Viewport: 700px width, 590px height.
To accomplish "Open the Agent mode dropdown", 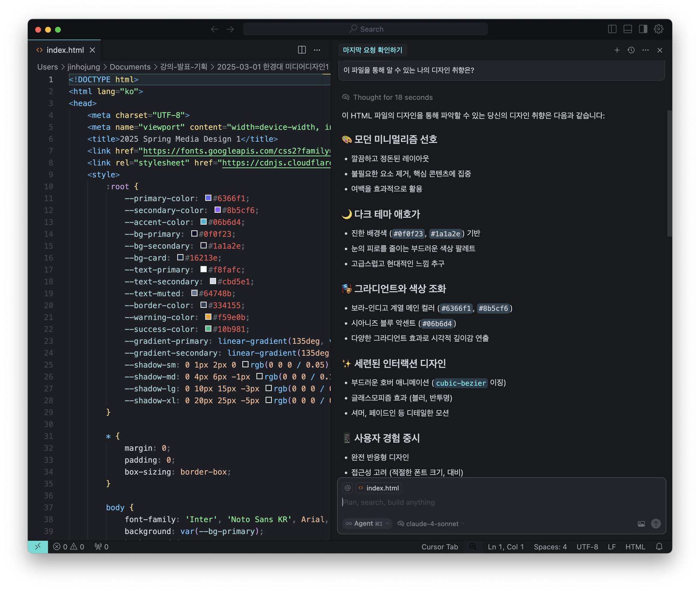I will coord(367,524).
